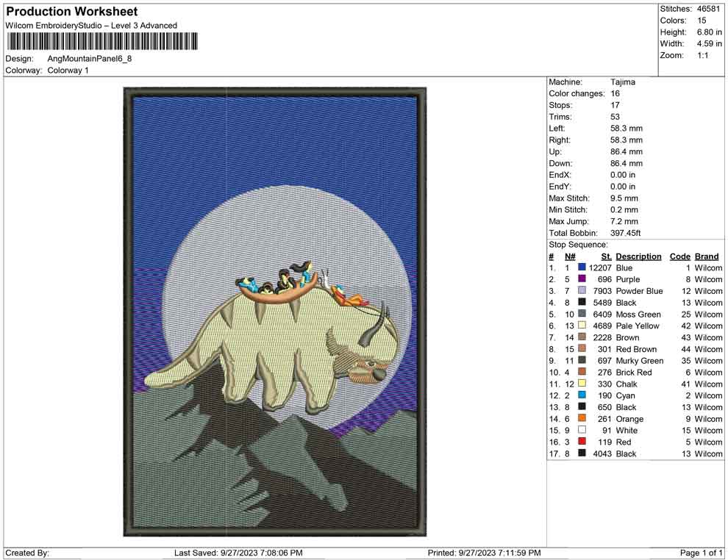Viewport: 728px width, 560px height.
Task: Select stitch count '7903' in the Powder Blue row
Action: [x=602, y=291]
